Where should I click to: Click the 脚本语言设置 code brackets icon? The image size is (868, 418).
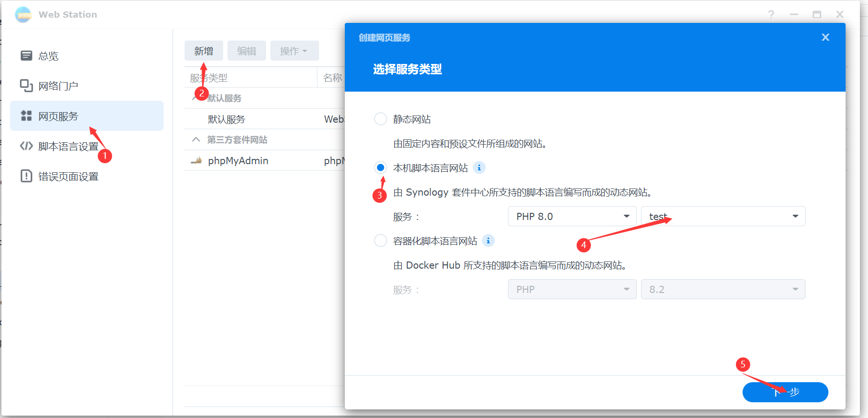[26, 146]
